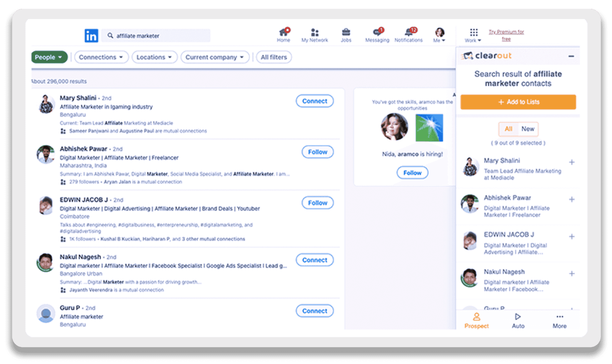Follow aramco in the ad card
Image resolution: width=612 pixels, height=364 pixels.
[412, 173]
